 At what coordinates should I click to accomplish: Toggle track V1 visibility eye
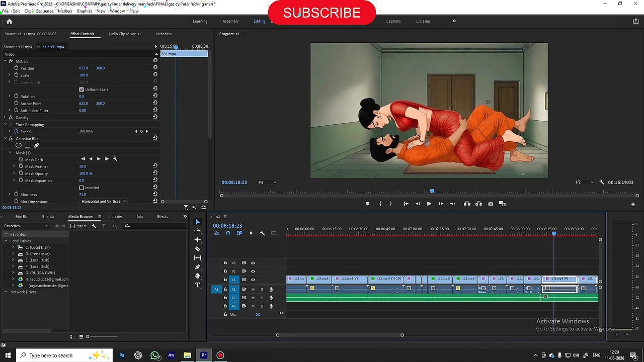click(x=253, y=280)
